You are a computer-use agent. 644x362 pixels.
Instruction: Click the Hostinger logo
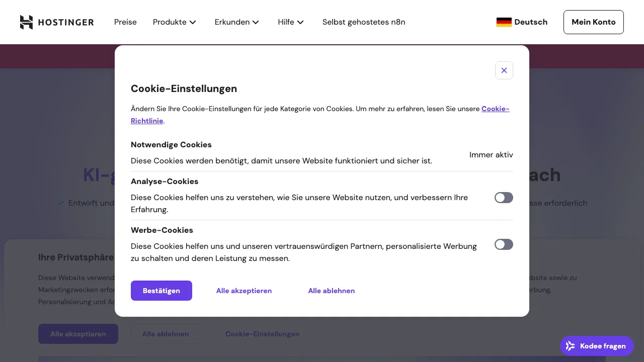pos(56,22)
